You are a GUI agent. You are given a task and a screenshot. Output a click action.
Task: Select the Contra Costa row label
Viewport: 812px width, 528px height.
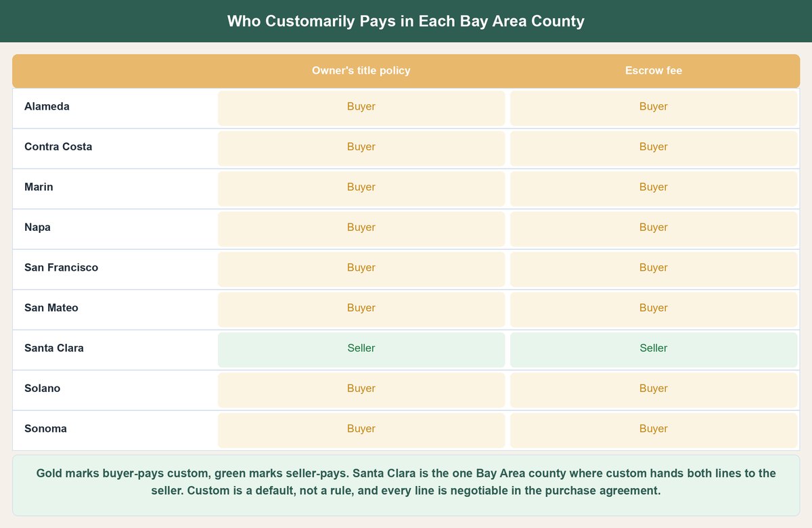[58, 147]
